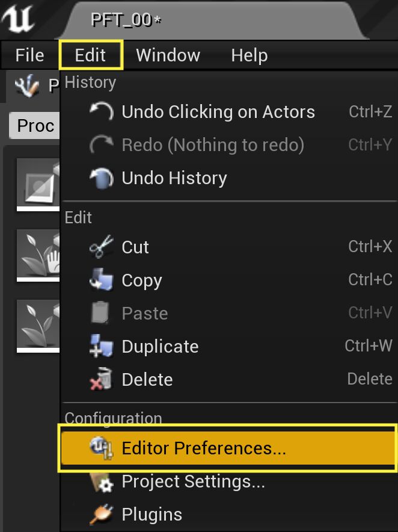
Task: Click Undo Clicking on Actors
Action: [218, 112]
